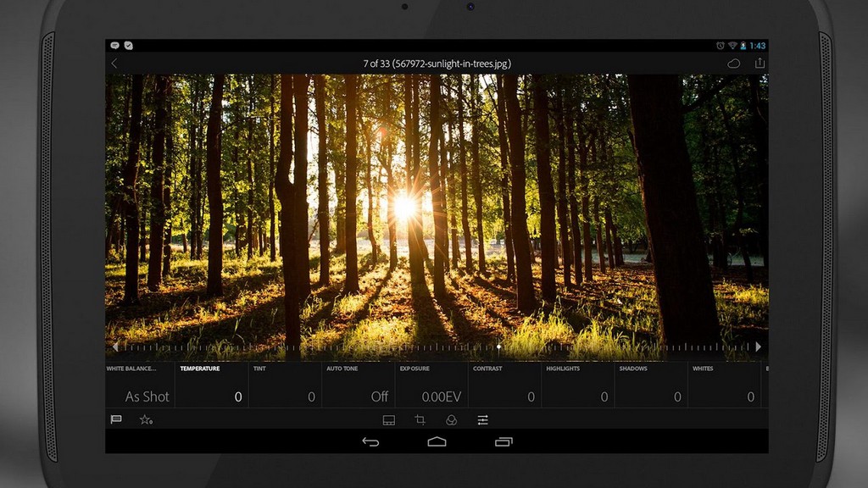Select the Highlights adjustment tab

click(x=561, y=369)
